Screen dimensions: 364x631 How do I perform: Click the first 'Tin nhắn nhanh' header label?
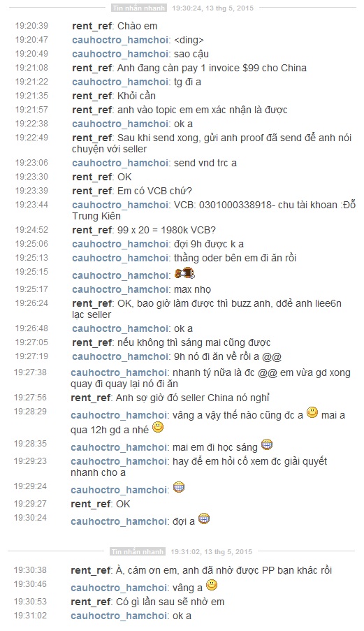click(x=139, y=8)
